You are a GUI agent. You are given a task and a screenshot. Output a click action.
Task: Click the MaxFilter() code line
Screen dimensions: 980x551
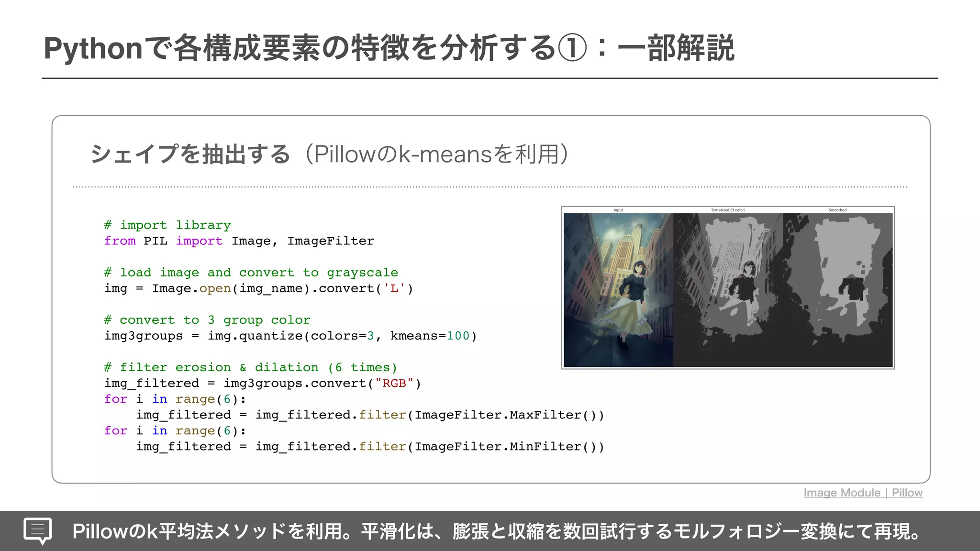point(370,415)
